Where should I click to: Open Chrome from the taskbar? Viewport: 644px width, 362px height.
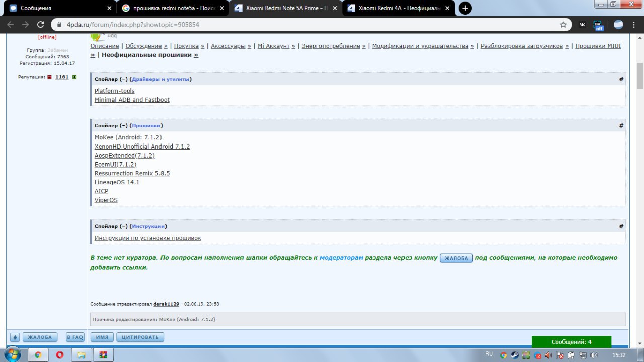coord(38,355)
